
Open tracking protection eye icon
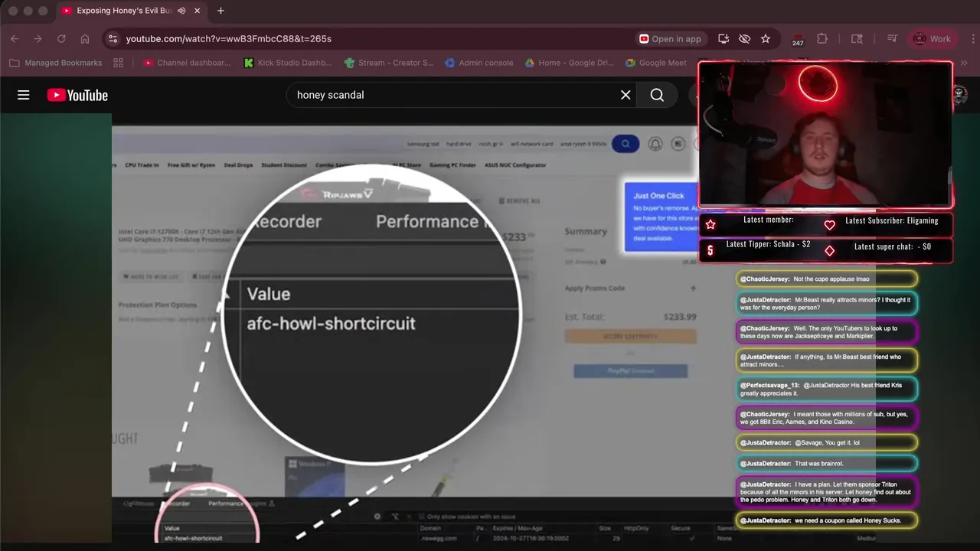(x=744, y=38)
